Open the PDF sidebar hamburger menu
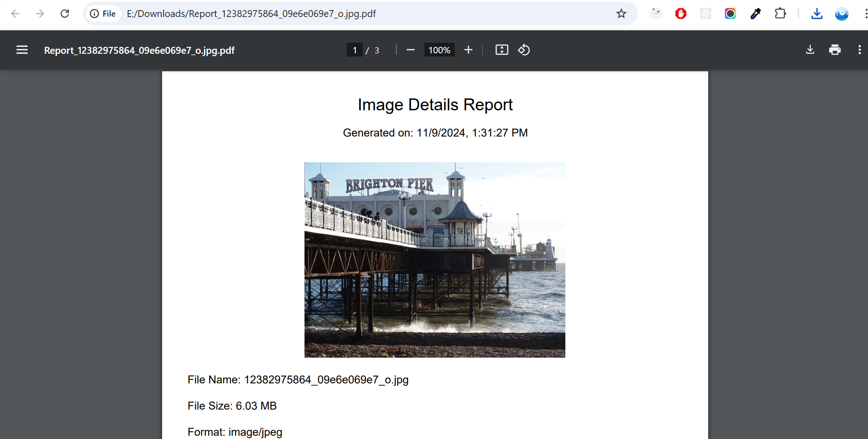868x439 pixels. (22, 50)
